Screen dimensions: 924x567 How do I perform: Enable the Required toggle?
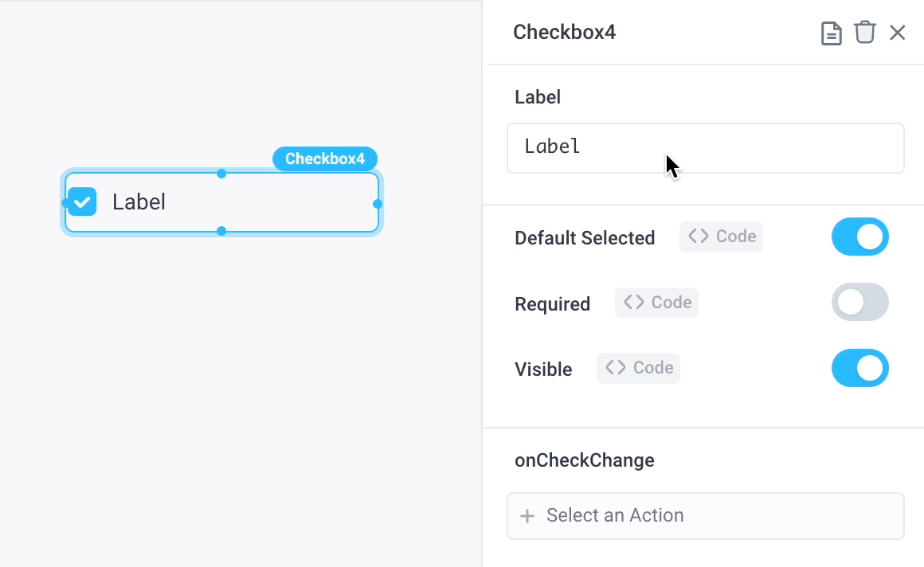pyautogui.click(x=860, y=302)
